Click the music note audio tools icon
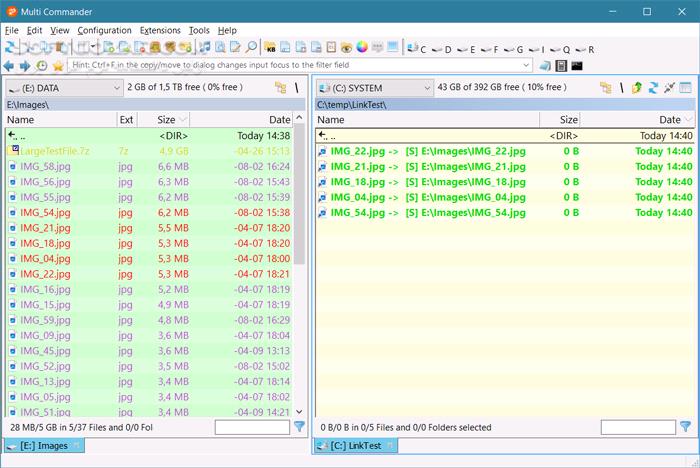Viewport: 700px width, 468px height. click(204, 47)
